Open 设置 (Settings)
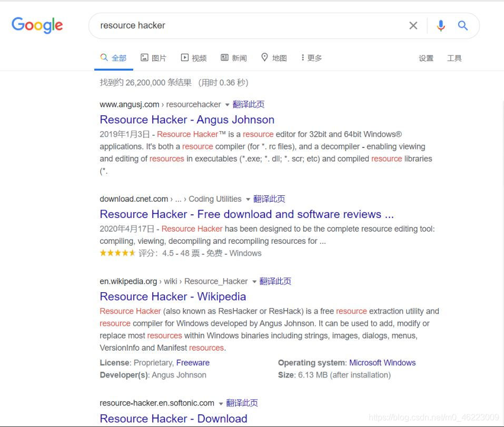Image resolution: width=504 pixels, height=427 pixels. click(x=426, y=58)
